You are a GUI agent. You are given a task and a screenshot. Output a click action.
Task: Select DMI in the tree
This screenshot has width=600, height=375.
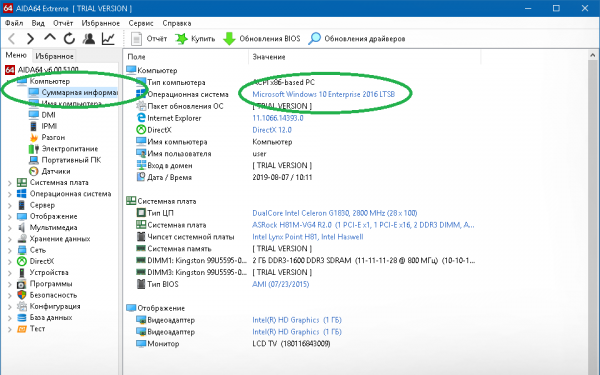pos(48,115)
